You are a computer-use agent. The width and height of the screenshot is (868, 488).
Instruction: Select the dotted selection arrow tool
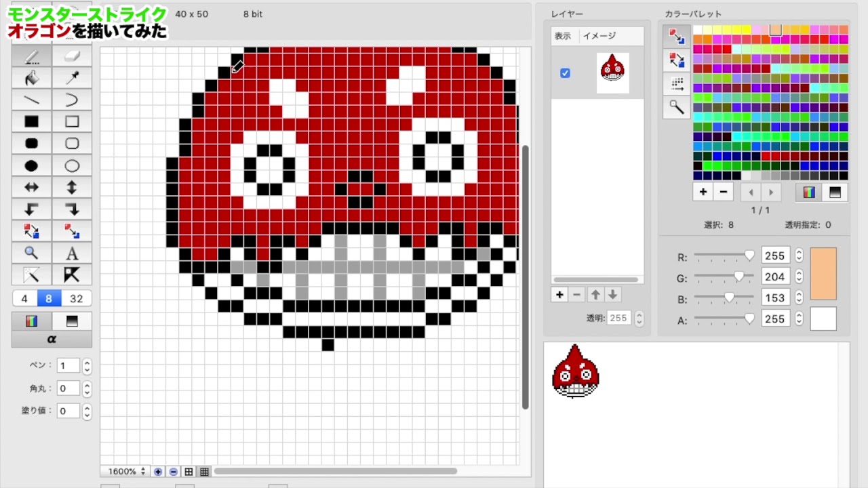31,274
